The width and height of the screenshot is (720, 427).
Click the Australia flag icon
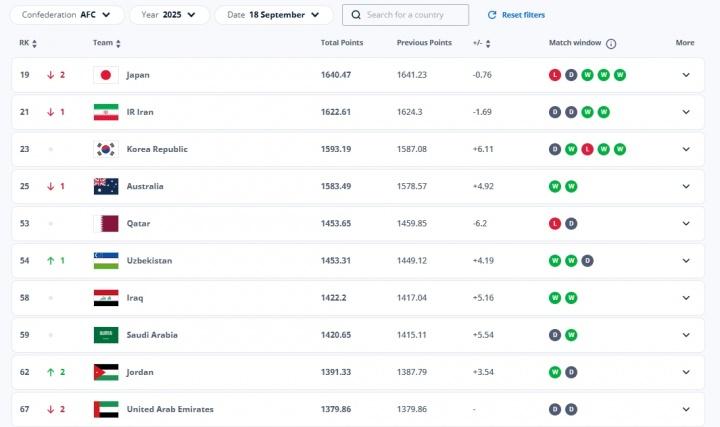106,186
